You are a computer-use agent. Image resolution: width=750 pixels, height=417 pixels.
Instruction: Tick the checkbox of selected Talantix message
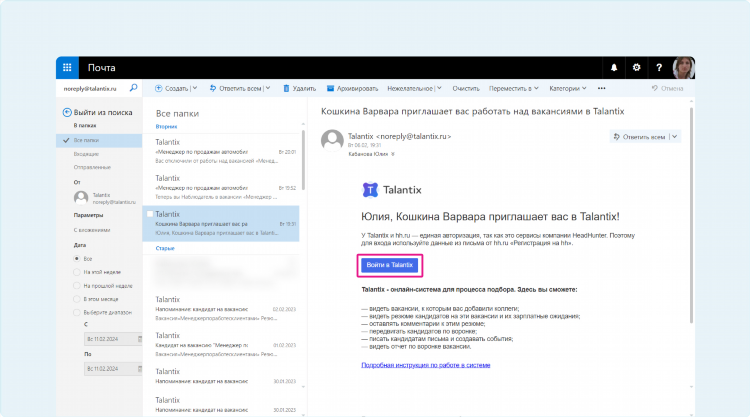(150, 214)
